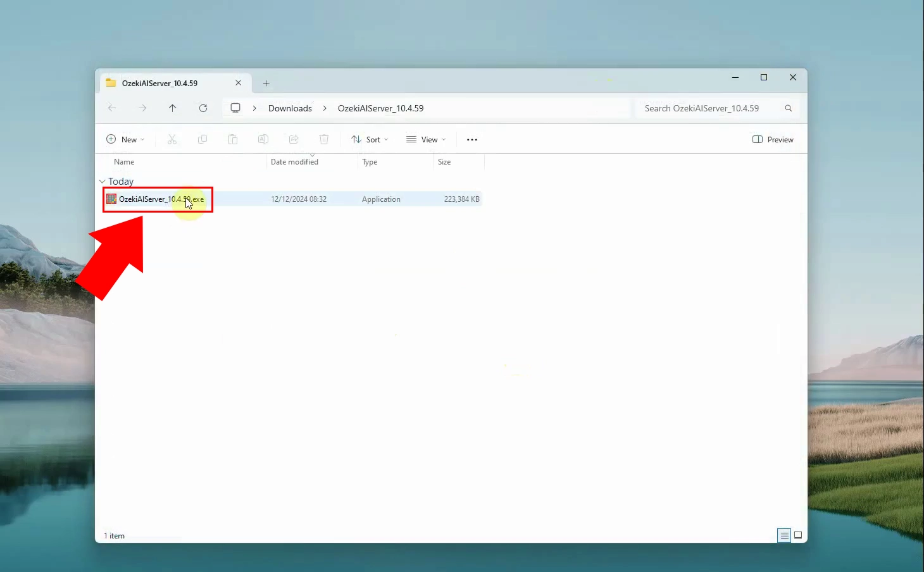The width and height of the screenshot is (924, 572).
Task: Select the OzekiAIServer_10.4.59 tab
Action: [x=175, y=83]
